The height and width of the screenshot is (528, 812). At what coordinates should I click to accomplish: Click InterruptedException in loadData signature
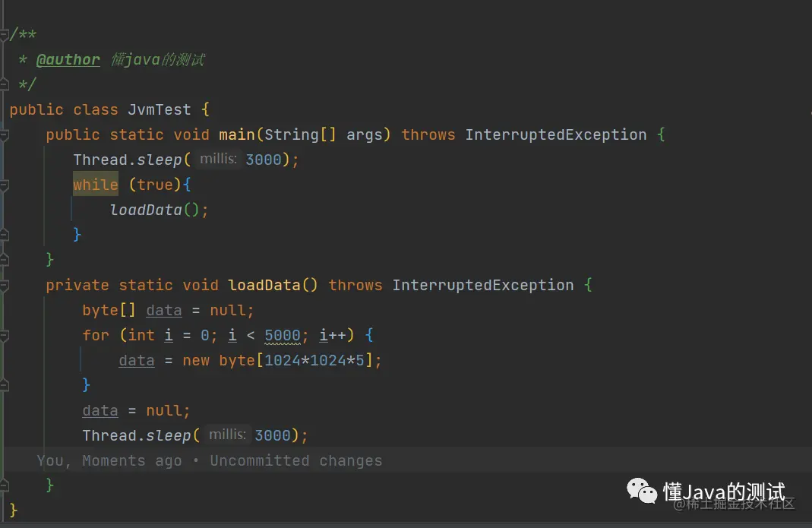pos(482,285)
